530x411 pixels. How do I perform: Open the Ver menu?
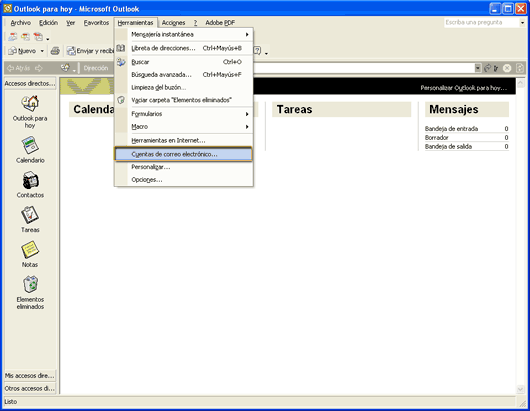[70, 23]
